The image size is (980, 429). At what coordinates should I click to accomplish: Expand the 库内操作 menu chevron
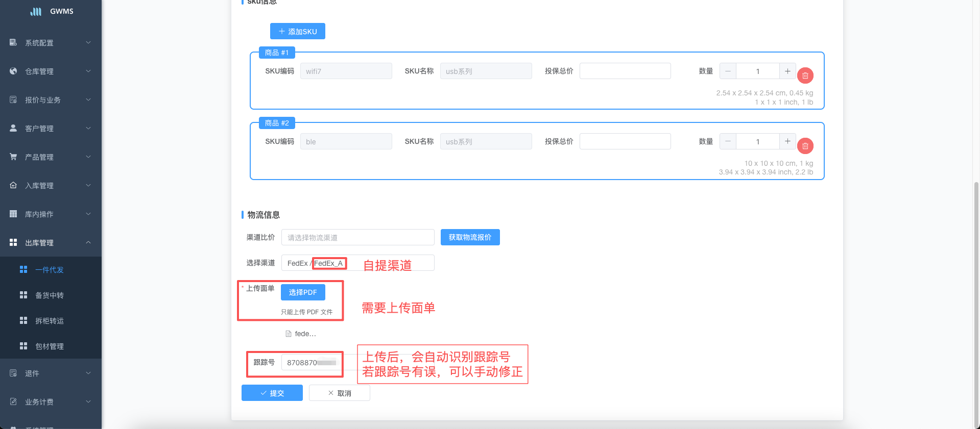(x=88, y=214)
